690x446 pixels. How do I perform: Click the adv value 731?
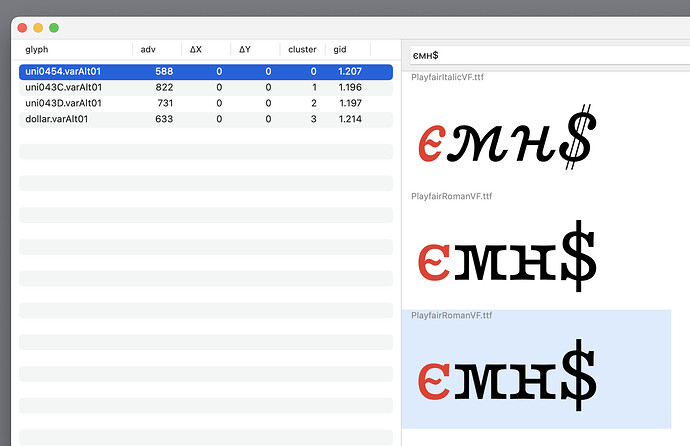(165, 103)
